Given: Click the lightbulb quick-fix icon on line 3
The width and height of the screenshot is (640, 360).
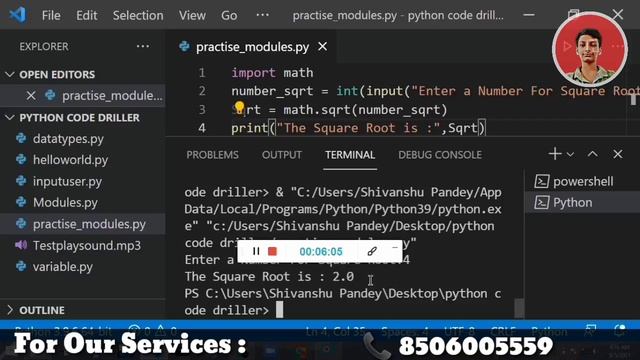Looking at the screenshot, I should (x=240, y=108).
